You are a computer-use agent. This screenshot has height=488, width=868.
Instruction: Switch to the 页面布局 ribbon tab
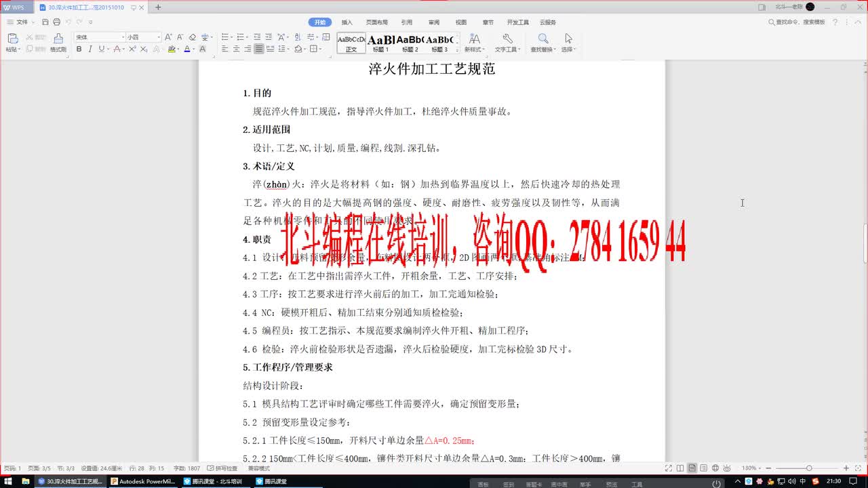point(377,22)
